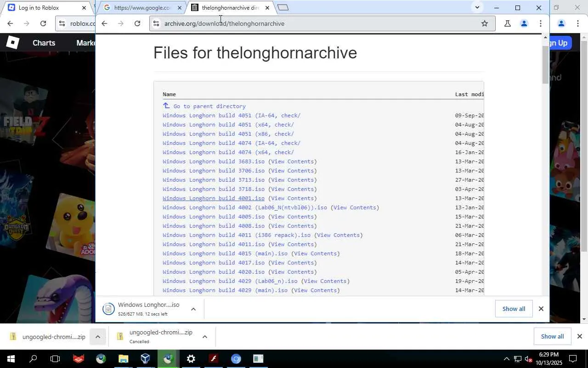This screenshot has height=368, width=588.
Task: Open Windows Longhorn build 4074 (x64, check/ folder
Action: pyautogui.click(x=228, y=152)
